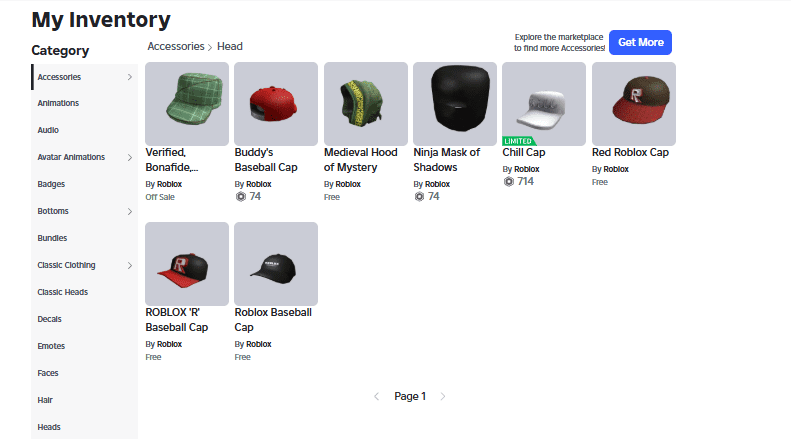
Task: Open the Medieval Hood of Mystery thumbnail
Action: (366, 104)
